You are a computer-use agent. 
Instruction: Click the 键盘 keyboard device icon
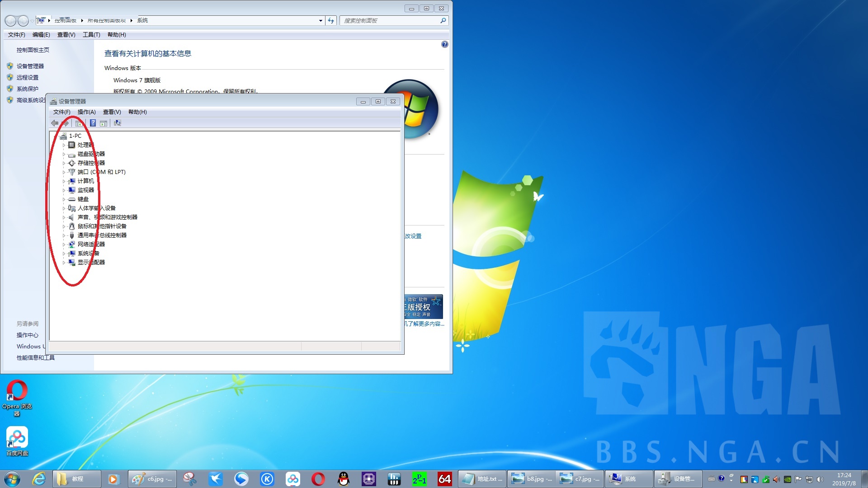[x=71, y=199]
